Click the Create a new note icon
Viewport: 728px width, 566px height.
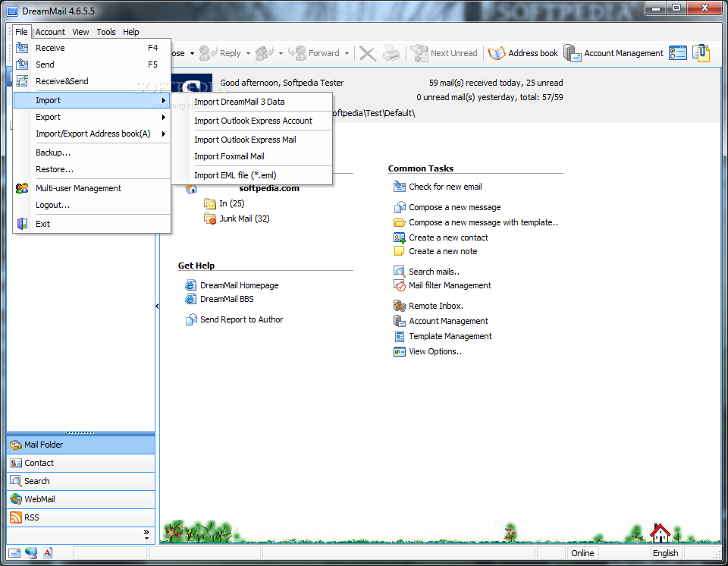coord(400,251)
